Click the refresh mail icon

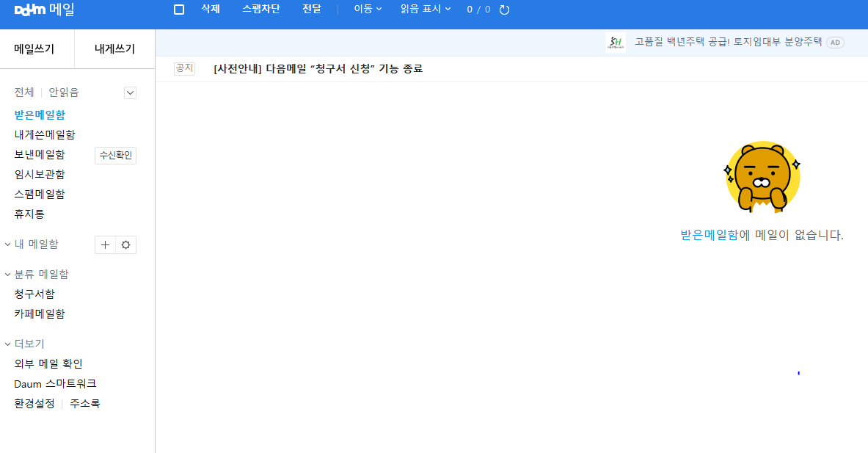tap(504, 10)
